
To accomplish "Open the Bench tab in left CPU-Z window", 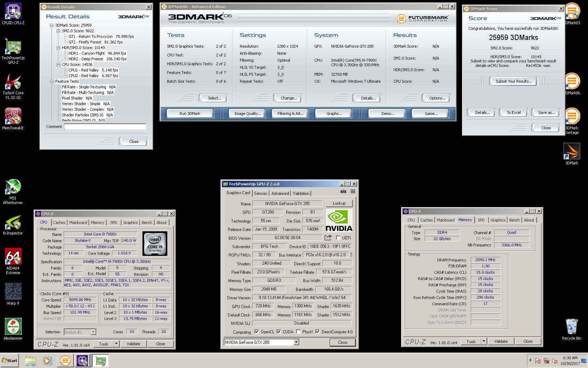I will click(x=147, y=223).
